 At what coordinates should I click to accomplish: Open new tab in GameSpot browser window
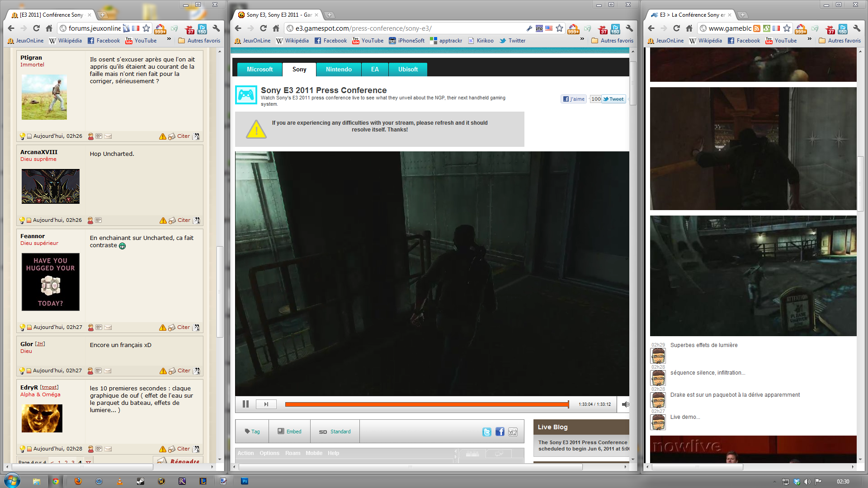click(330, 15)
